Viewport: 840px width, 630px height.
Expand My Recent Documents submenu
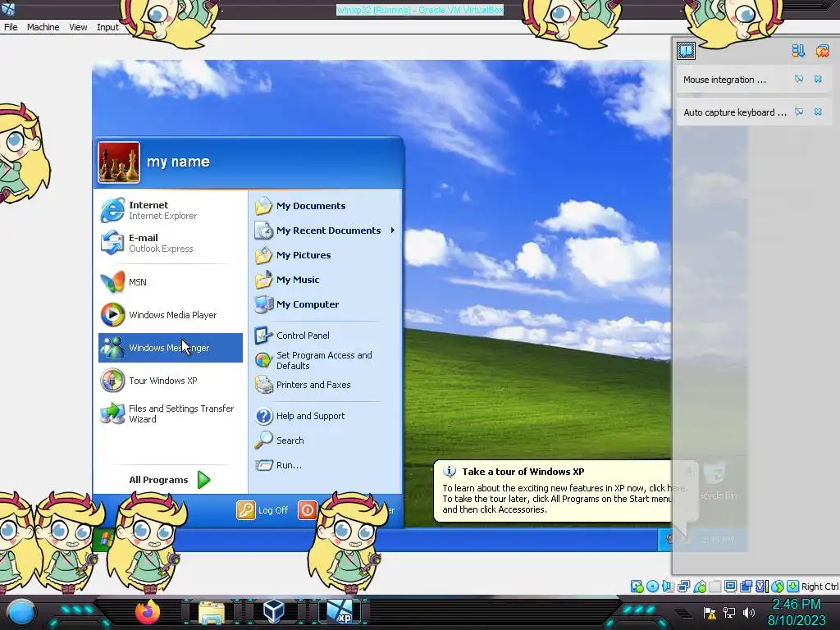pos(326,231)
